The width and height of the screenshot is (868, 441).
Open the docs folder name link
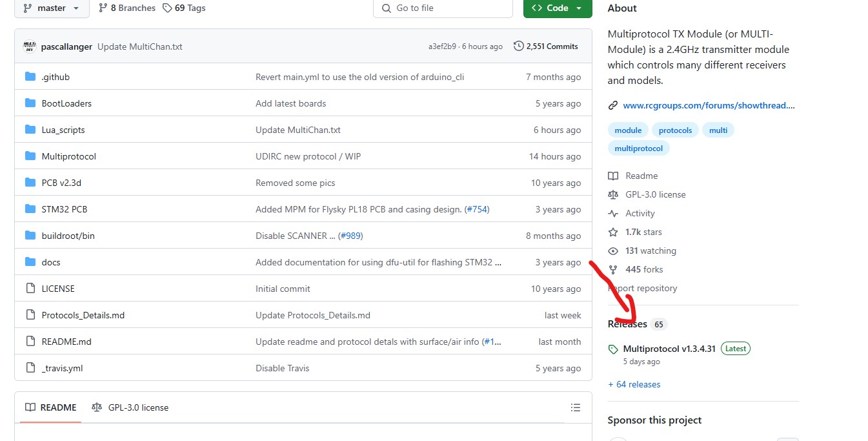[x=51, y=262]
